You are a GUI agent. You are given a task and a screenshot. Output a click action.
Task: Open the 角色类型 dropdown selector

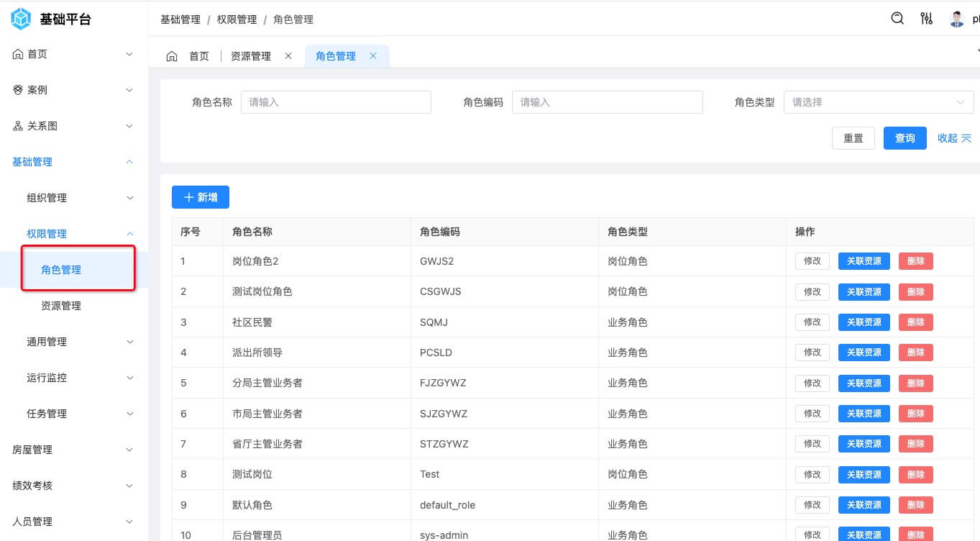click(x=879, y=102)
